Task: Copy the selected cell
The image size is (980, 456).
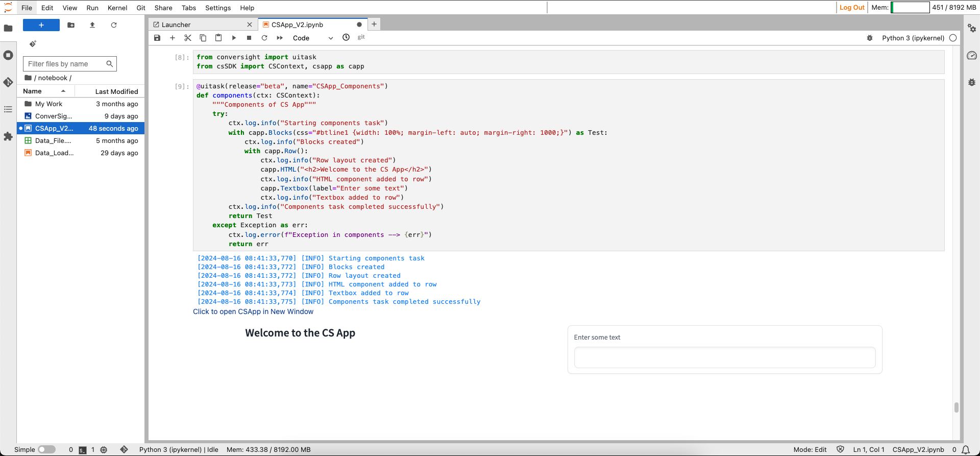Action: pos(203,38)
